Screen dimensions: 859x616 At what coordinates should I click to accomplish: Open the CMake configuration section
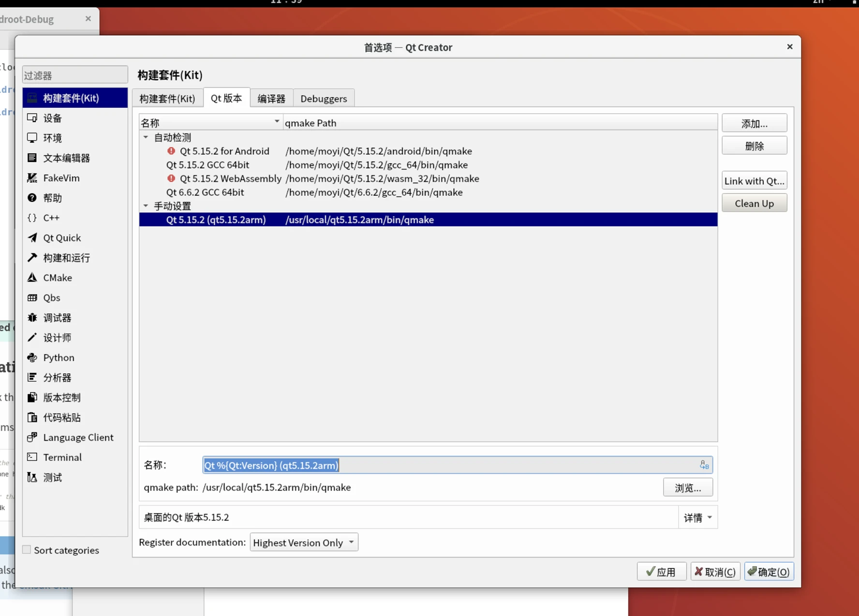tap(58, 277)
